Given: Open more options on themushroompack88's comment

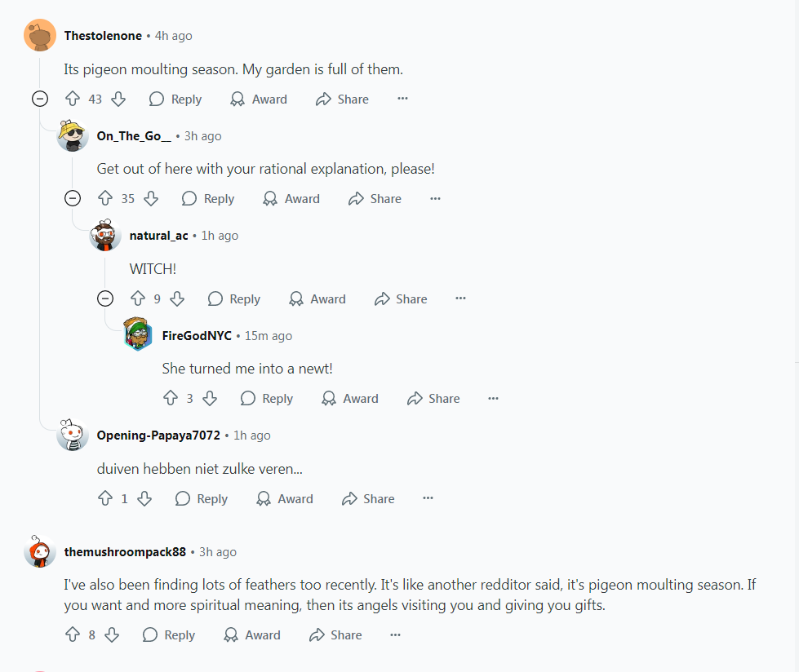Looking at the screenshot, I should tap(396, 635).
